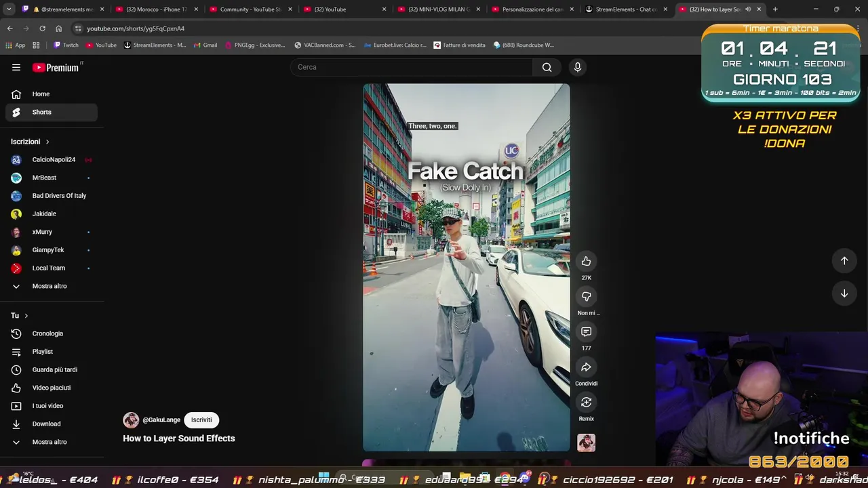Open xMurry channel
Image resolution: width=868 pixels, height=488 pixels.
point(52,232)
